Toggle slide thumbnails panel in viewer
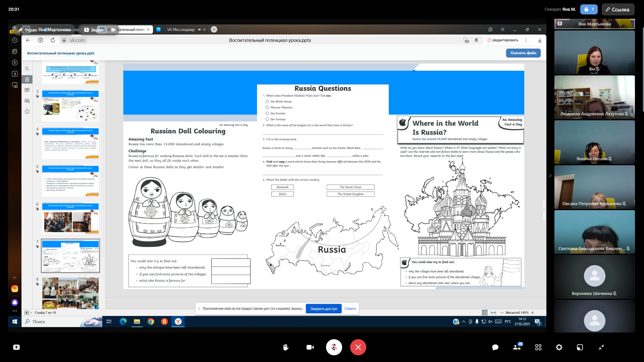 pos(27,79)
